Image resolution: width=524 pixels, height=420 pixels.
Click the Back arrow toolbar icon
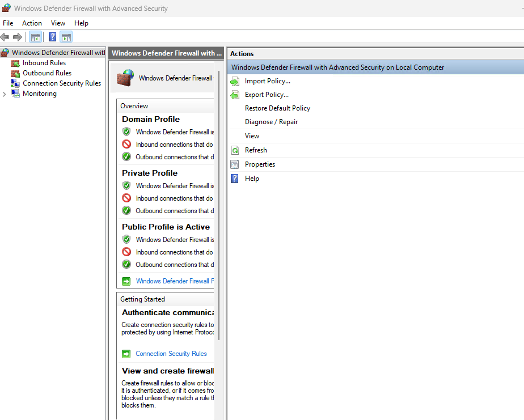click(x=5, y=37)
